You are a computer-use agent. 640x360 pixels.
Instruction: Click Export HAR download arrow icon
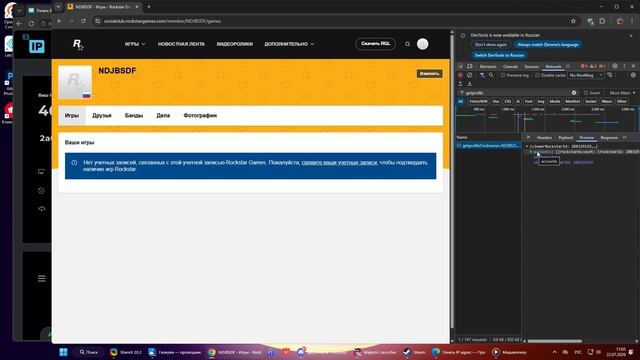point(469,83)
